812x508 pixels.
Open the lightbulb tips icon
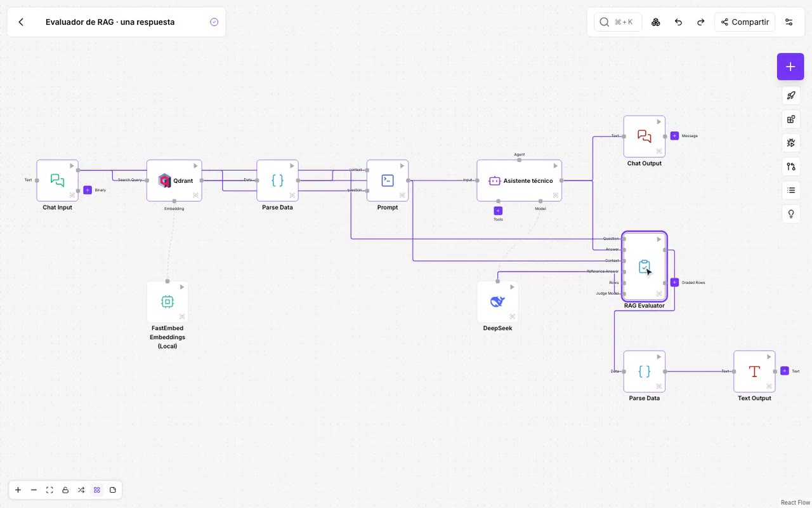[791, 214]
